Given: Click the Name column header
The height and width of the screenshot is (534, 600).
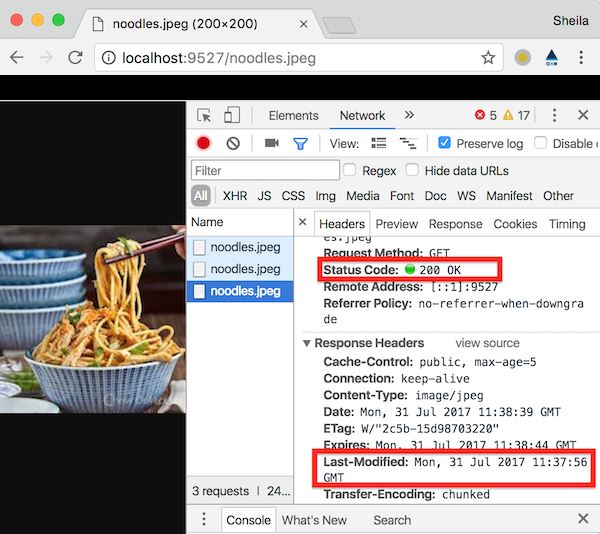Looking at the screenshot, I should pyautogui.click(x=240, y=222).
